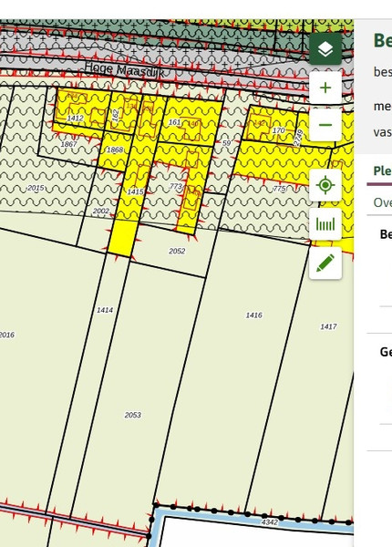Viewport: 392px width, 547px height.
Task: Click the Hoge Maasdijk street label
Action: pos(124,69)
